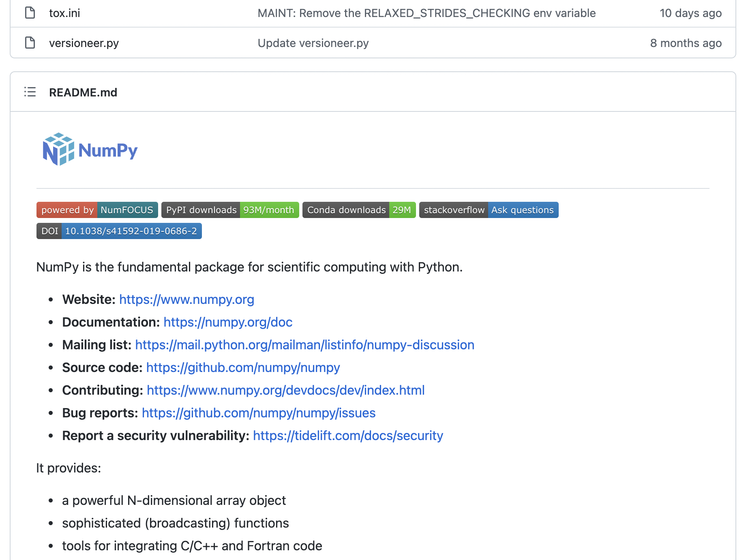Click the '8 months ago' timestamp
This screenshot has width=746, height=560.
(x=686, y=43)
